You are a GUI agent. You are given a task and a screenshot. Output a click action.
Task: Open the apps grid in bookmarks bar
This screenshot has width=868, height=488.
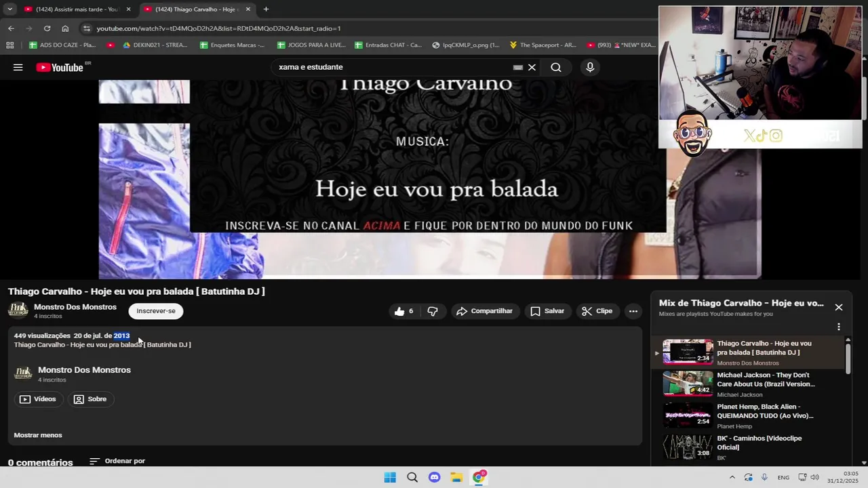tap(9, 45)
